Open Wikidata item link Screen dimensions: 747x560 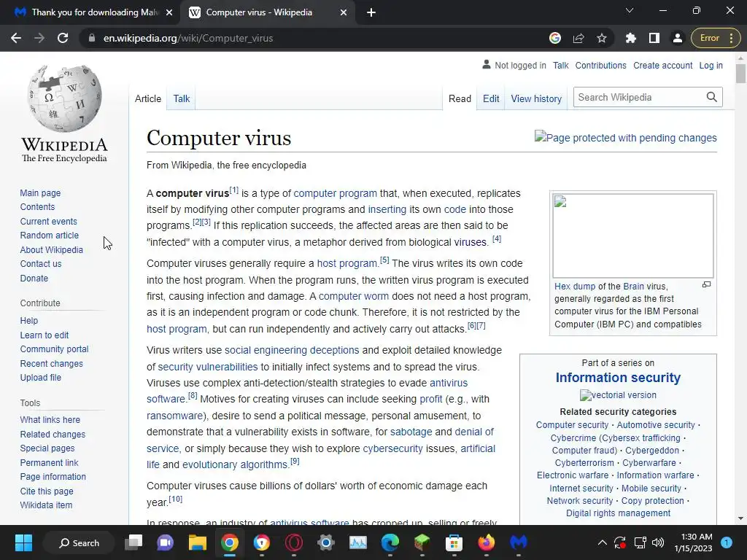(x=46, y=505)
